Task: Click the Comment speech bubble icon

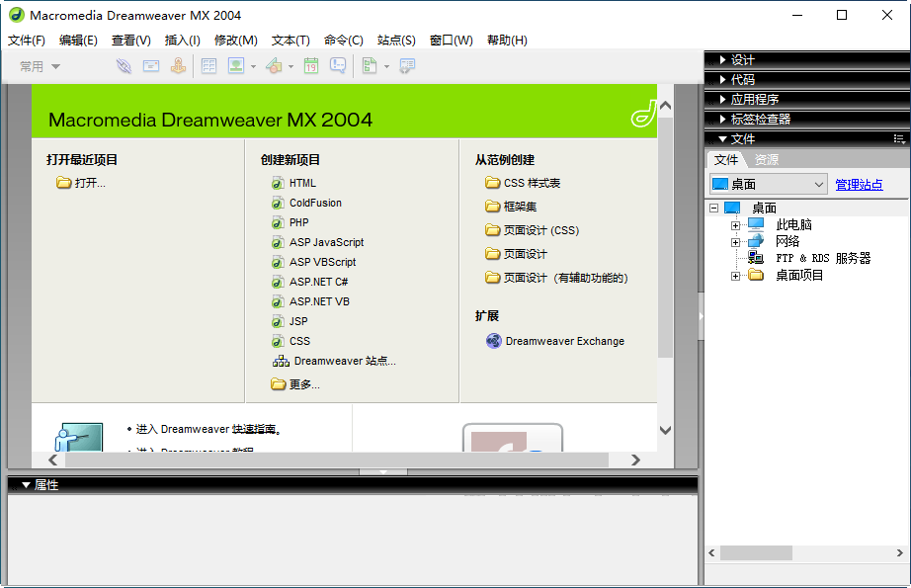Action: click(338, 65)
